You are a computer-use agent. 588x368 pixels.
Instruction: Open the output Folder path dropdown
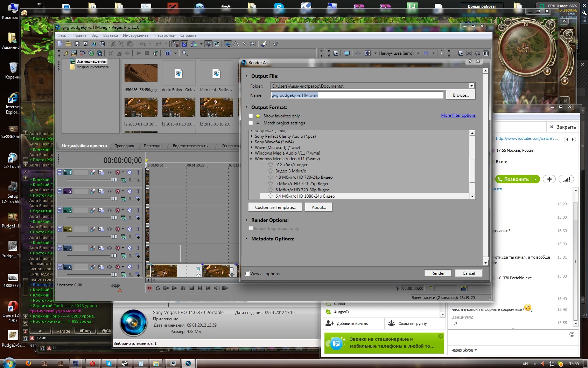pos(471,86)
